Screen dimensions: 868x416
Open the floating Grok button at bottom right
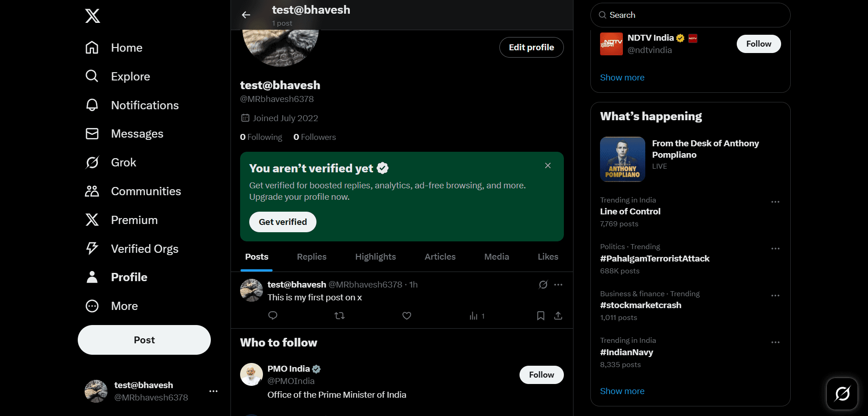(842, 394)
